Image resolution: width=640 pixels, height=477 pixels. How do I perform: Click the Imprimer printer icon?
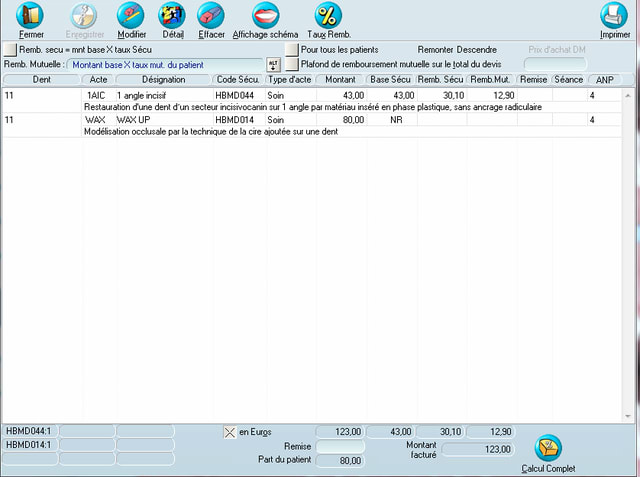pos(614,16)
